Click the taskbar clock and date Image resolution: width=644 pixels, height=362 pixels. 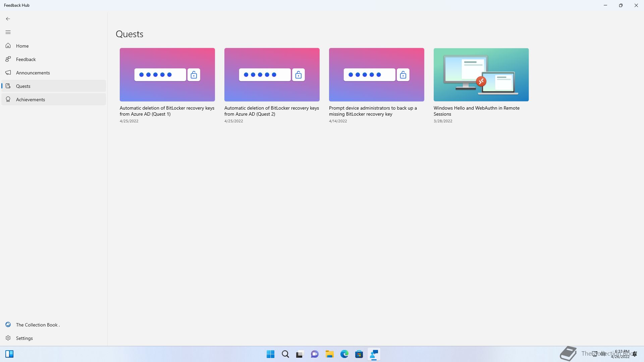tap(621, 354)
